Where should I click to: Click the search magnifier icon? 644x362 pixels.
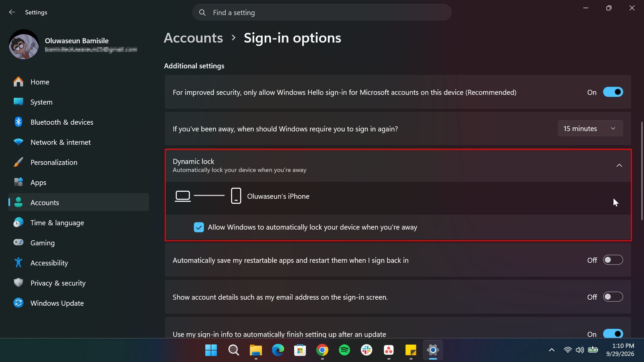point(202,13)
